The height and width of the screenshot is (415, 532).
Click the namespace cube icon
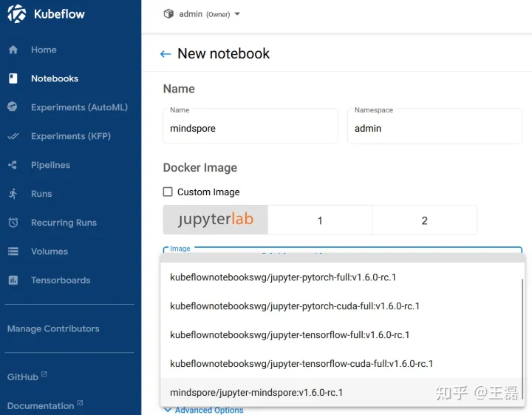(168, 14)
